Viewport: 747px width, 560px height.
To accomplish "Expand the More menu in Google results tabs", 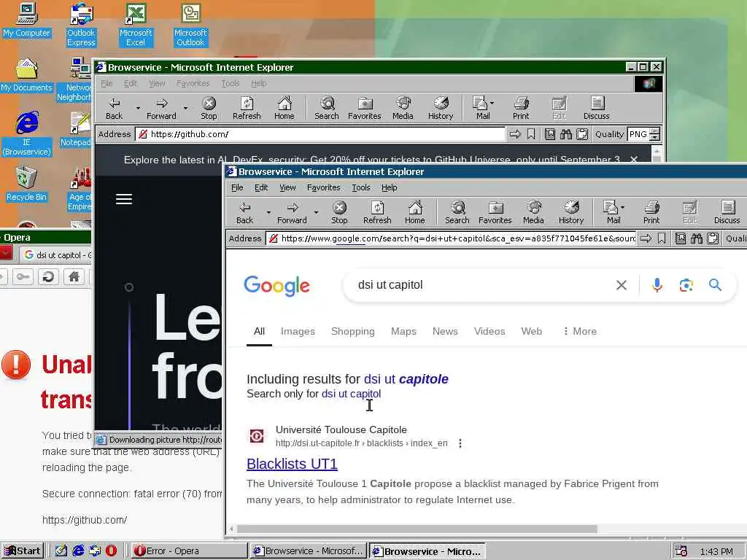I will click(x=579, y=331).
